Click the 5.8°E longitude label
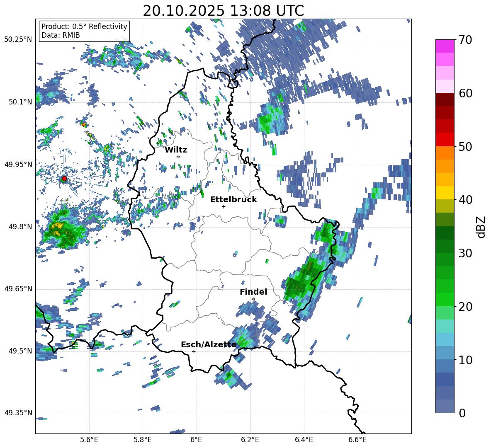 point(143,440)
